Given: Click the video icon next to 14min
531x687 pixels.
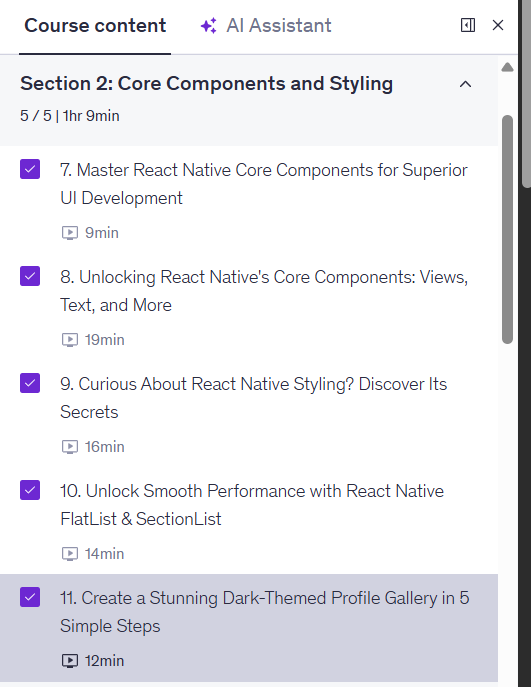Looking at the screenshot, I should pyautogui.click(x=70, y=553).
